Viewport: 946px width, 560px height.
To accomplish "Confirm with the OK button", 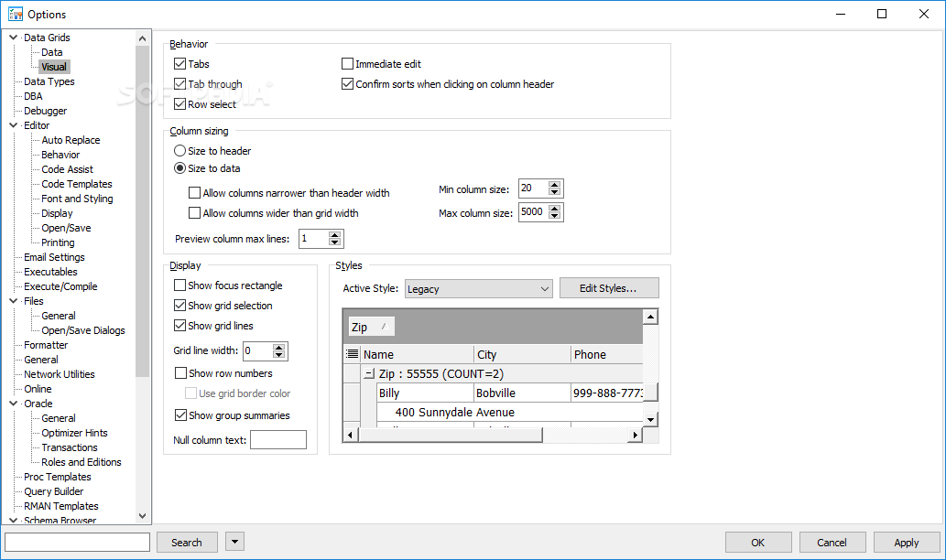I will point(758,543).
